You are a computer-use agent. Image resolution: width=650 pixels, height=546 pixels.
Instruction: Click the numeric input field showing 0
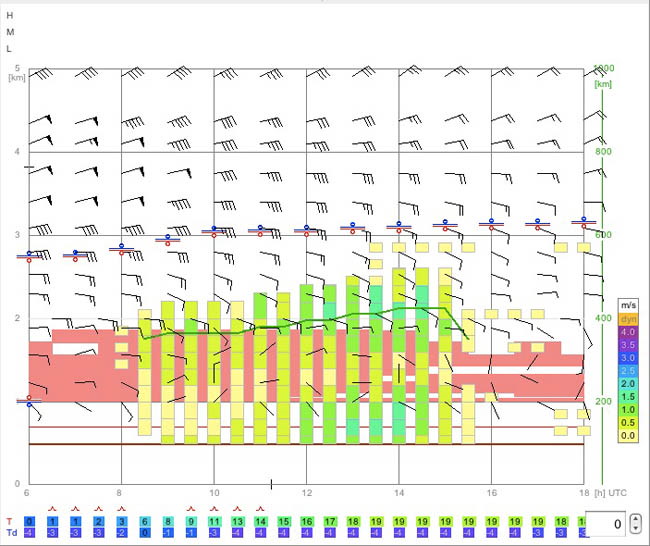click(605, 524)
